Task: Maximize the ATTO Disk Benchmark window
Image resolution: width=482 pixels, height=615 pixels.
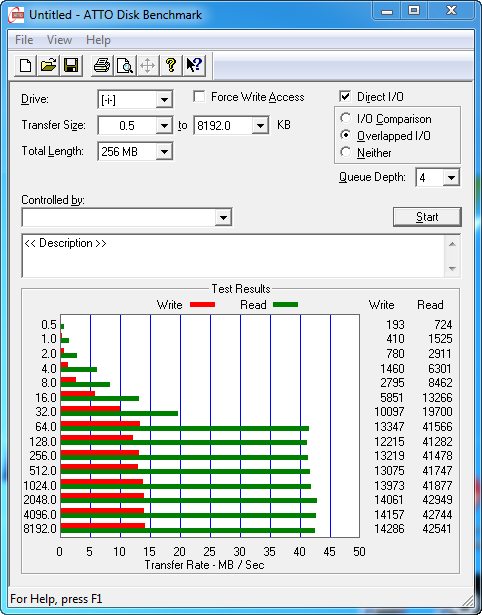Action: pos(414,11)
